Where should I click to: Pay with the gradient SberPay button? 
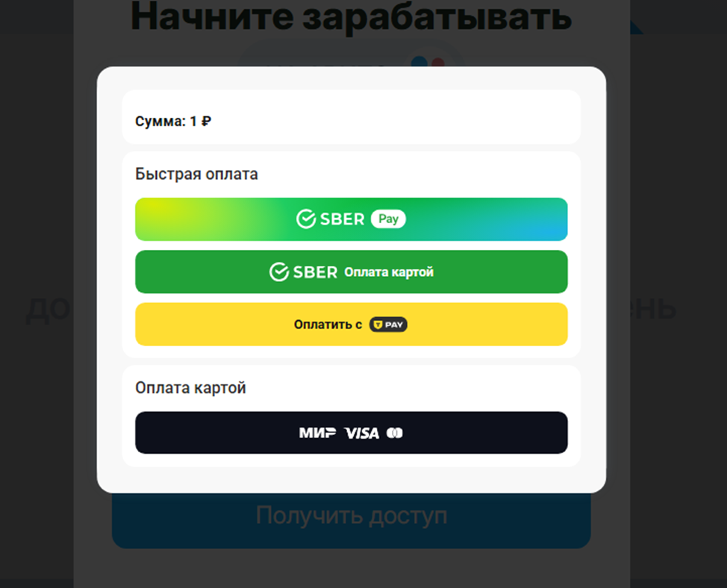(351, 219)
